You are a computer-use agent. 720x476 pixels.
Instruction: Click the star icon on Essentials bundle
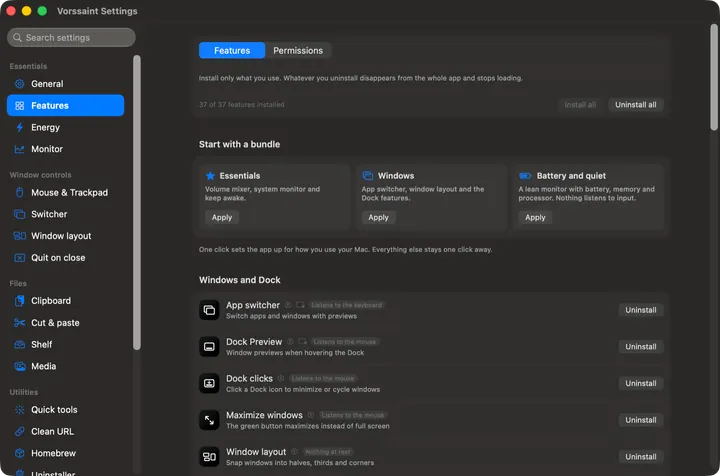coord(210,176)
